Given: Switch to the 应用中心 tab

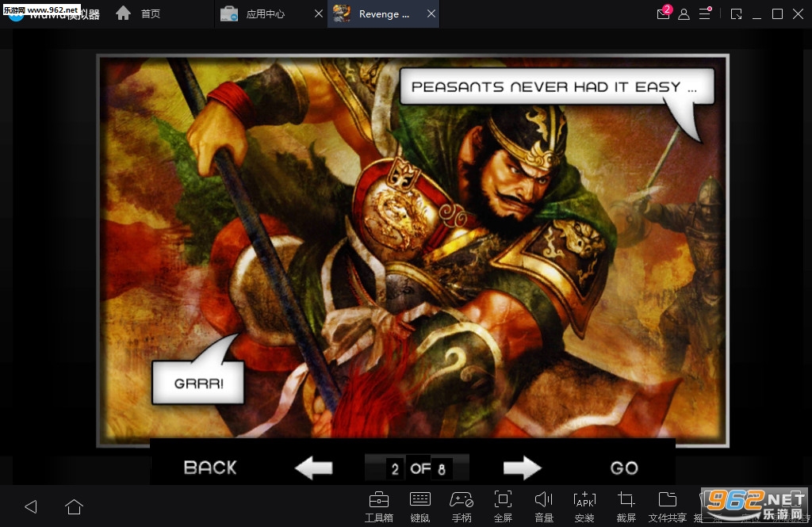Looking at the screenshot, I should pyautogui.click(x=265, y=14).
